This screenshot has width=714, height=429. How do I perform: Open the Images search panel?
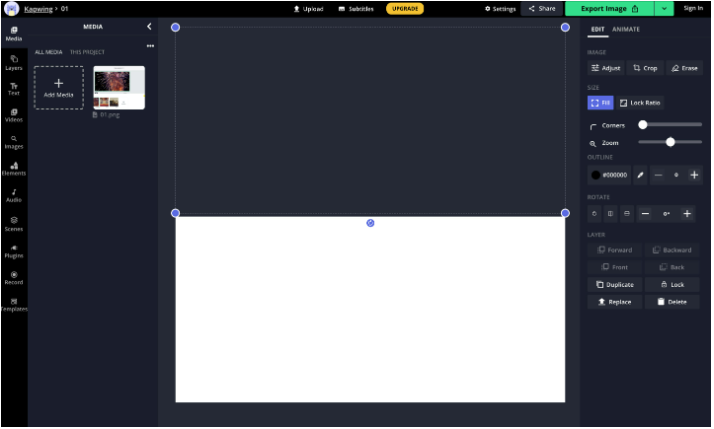click(14, 143)
